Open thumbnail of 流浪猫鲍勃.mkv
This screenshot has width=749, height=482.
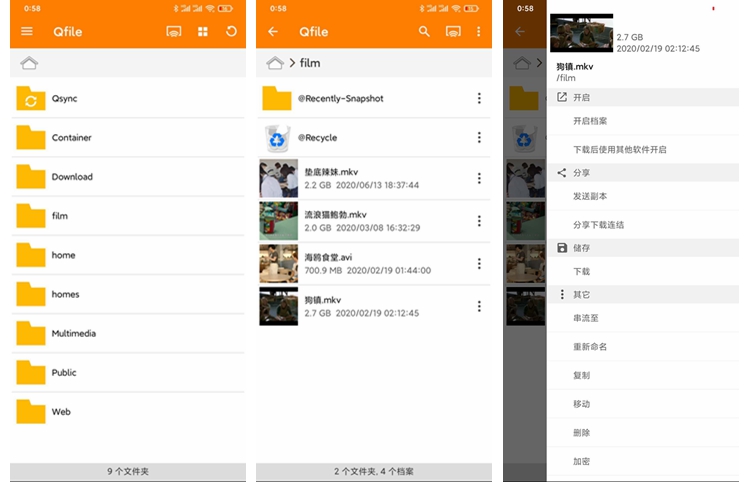point(278,221)
